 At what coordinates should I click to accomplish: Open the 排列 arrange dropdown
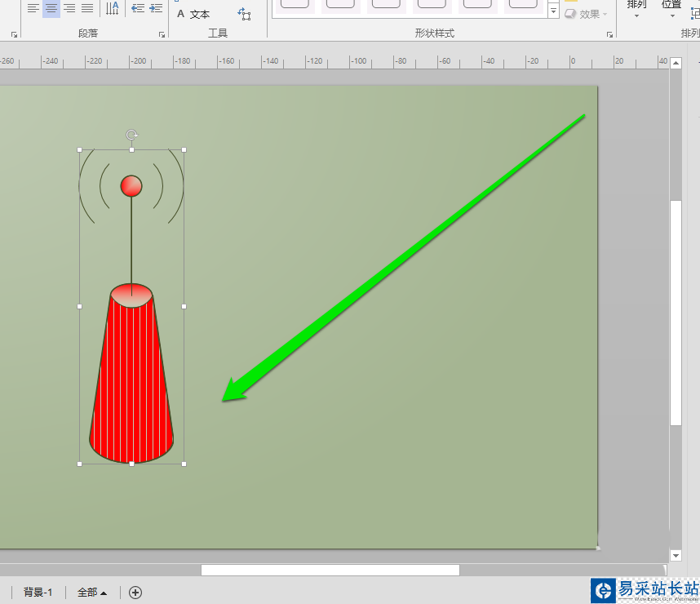pyautogui.click(x=636, y=9)
